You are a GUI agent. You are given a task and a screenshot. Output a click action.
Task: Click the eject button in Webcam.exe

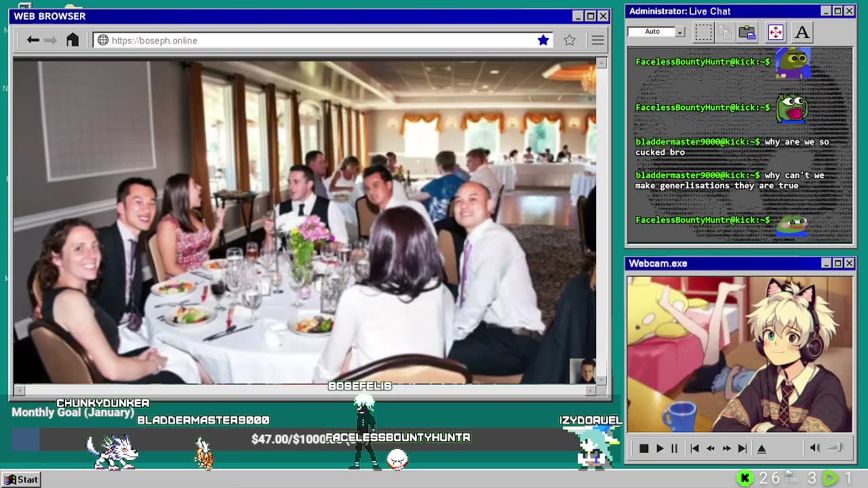pos(762,449)
